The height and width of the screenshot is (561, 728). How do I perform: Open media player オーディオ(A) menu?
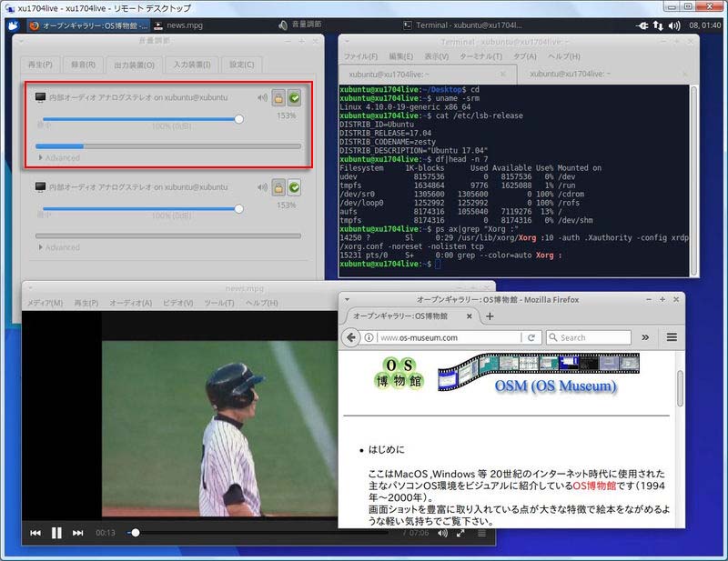tap(130, 303)
